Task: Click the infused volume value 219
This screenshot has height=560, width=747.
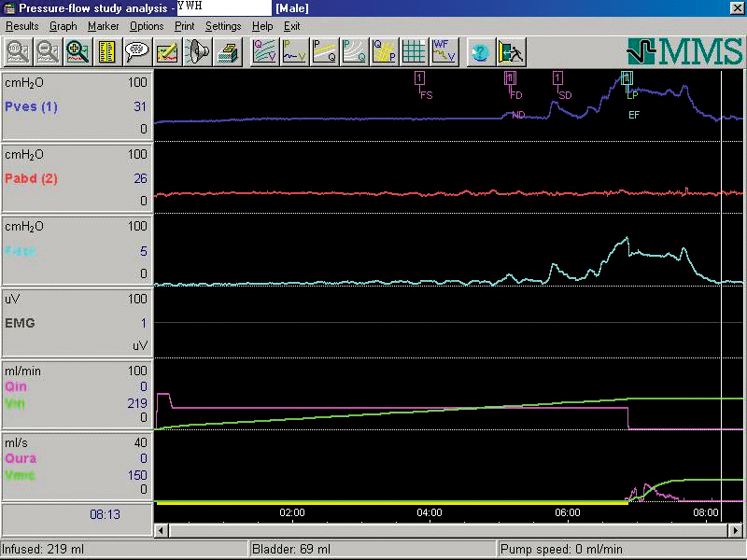Action: tap(137, 403)
